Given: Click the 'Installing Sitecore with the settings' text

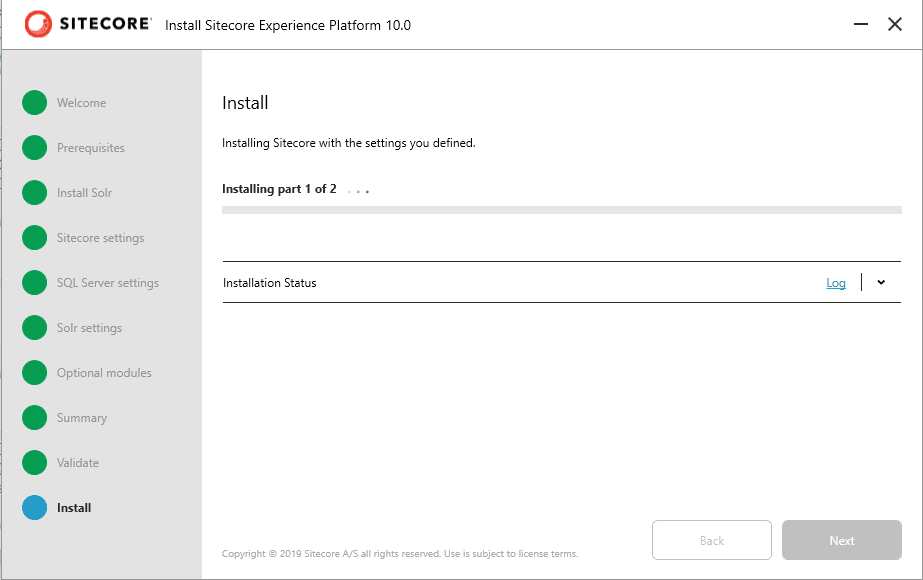Looking at the screenshot, I should pos(348,143).
